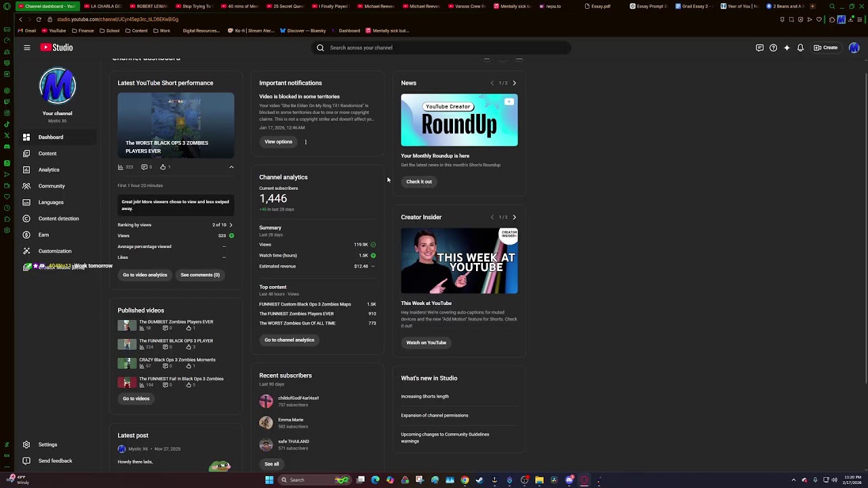868x488 pixels.
Task: Click the Windows Start button
Action: coord(269,480)
